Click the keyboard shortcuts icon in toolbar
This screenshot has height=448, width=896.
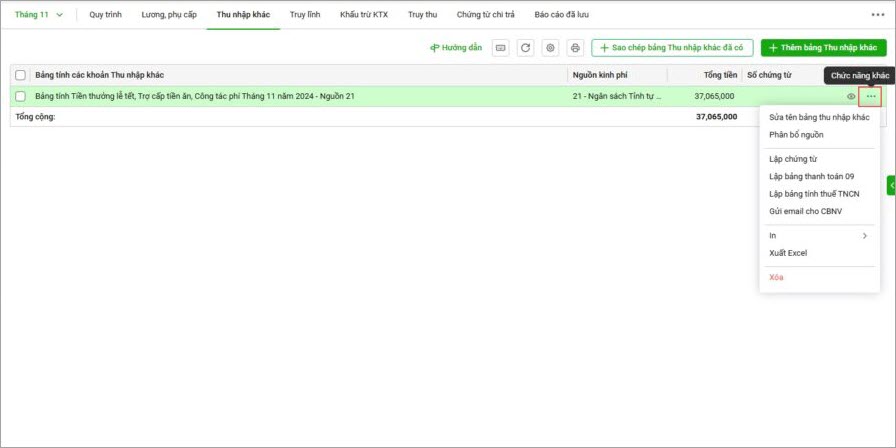pos(501,48)
